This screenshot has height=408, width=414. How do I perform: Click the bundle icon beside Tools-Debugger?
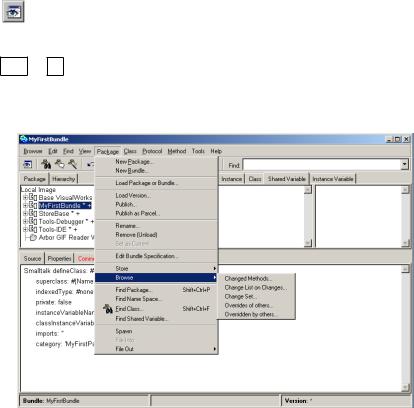33,221
